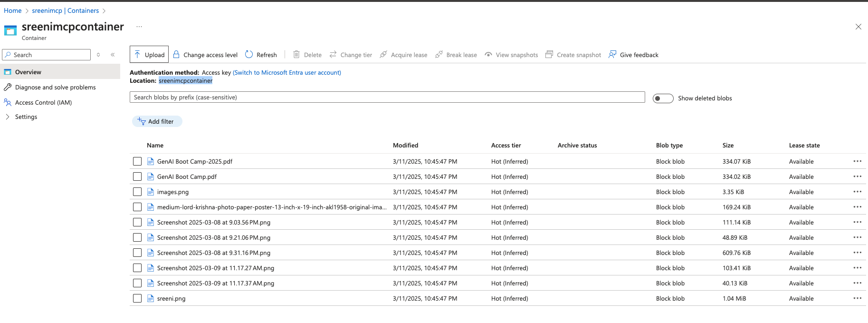
Task: Click Acquire lease
Action: pos(403,55)
